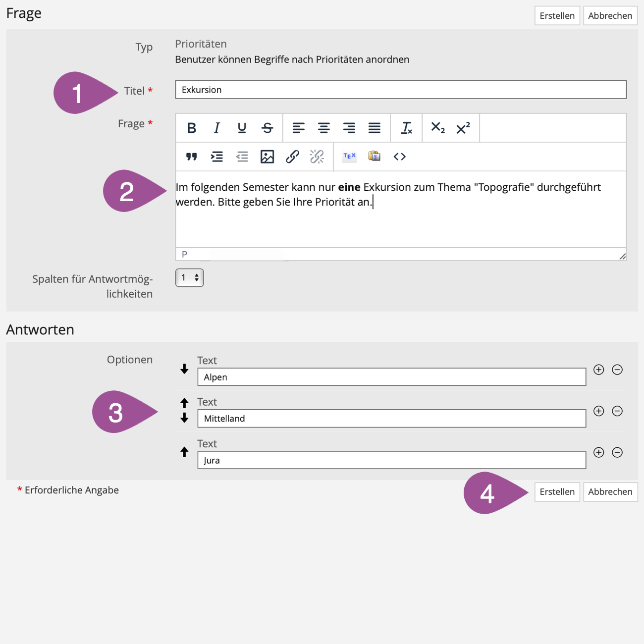
Task: Center align the question text
Action: click(324, 128)
